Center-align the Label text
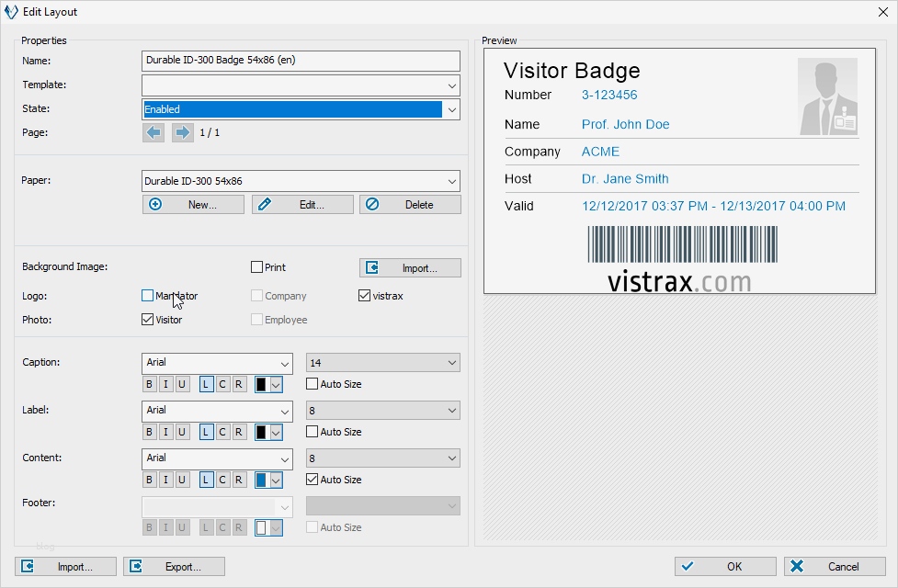The image size is (898, 588). point(222,432)
